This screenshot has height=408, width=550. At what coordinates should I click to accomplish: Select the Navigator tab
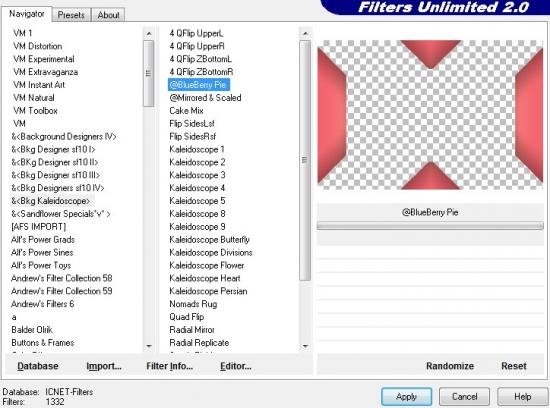coord(27,14)
